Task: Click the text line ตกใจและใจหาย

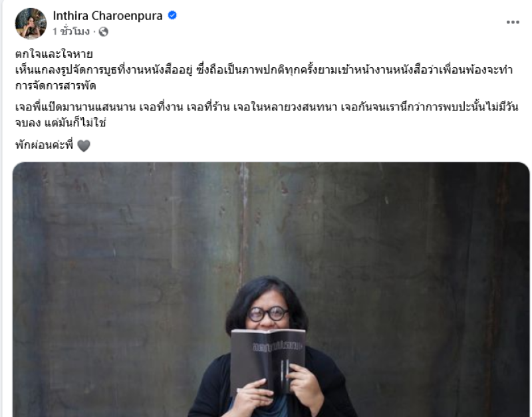Action: tap(54, 55)
